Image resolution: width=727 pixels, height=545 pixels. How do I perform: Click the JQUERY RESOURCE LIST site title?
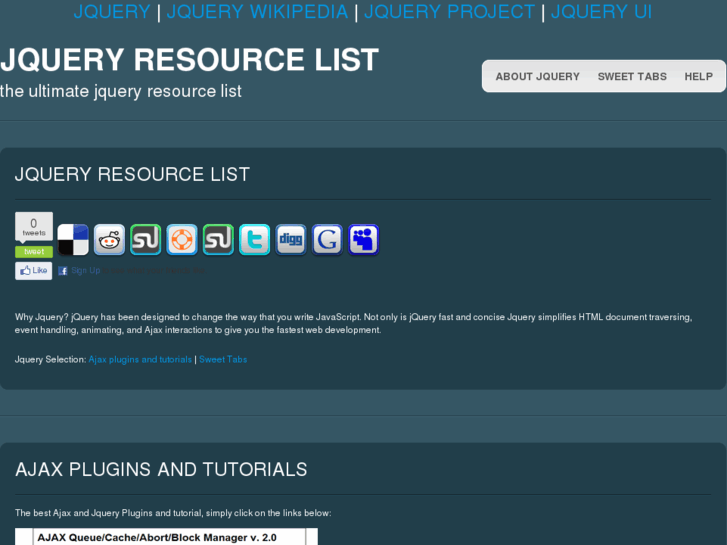point(190,60)
